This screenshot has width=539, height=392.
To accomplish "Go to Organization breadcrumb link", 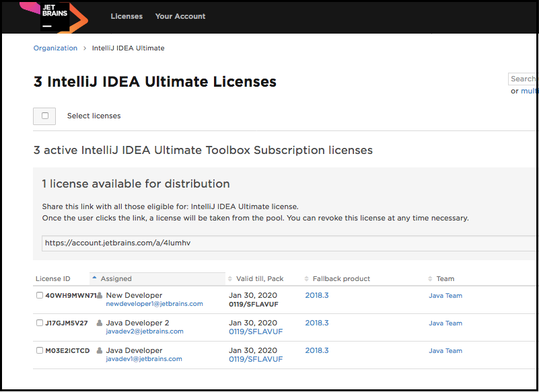I will [55, 48].
